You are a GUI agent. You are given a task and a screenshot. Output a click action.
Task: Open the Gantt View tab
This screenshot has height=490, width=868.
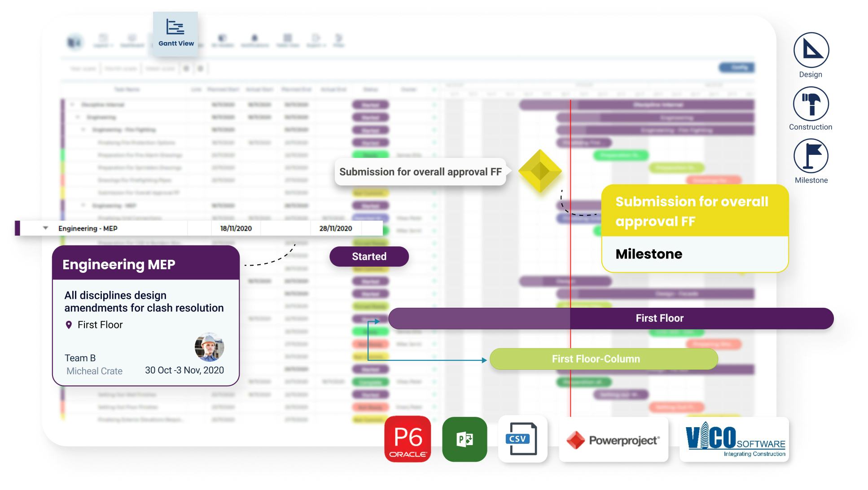pos(175,34)
